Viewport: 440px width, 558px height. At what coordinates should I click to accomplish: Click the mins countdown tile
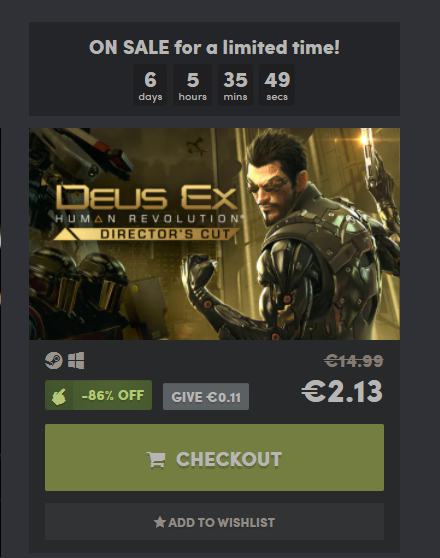tap(235, 85)
